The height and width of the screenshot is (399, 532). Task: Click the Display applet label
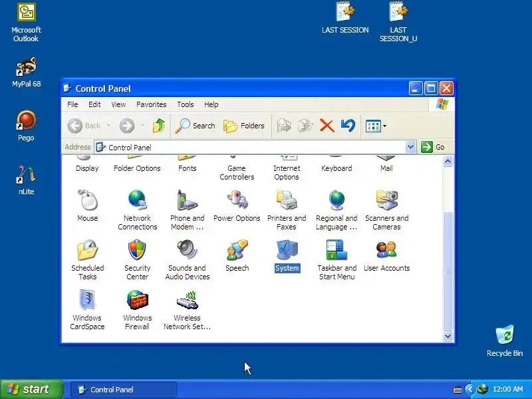[87, 168]
